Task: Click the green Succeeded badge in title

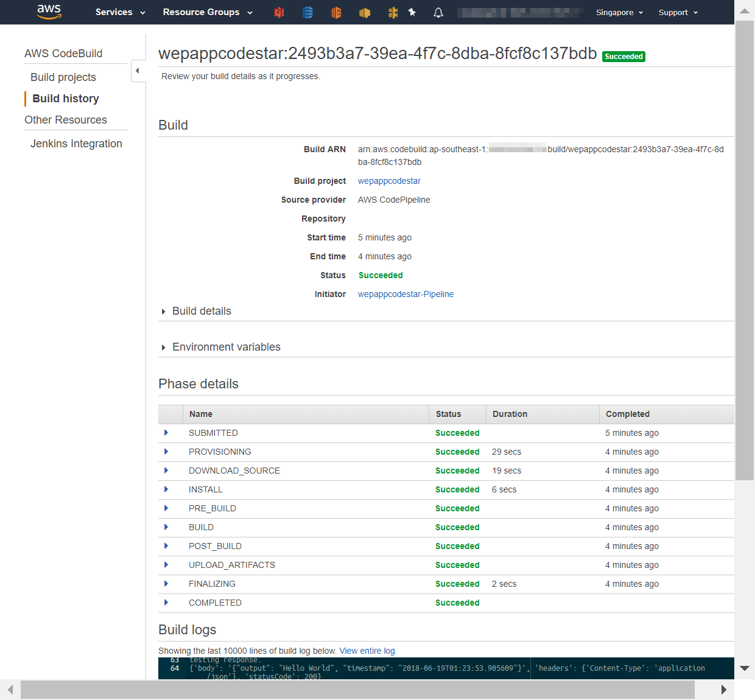Action: point(623,57)
